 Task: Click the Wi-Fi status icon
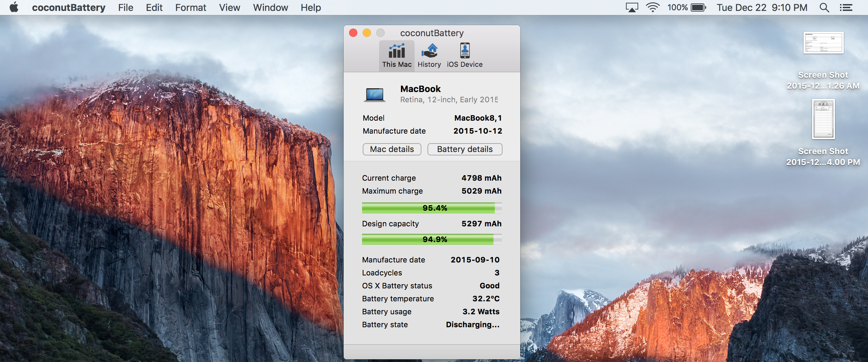tap(653, 7)
